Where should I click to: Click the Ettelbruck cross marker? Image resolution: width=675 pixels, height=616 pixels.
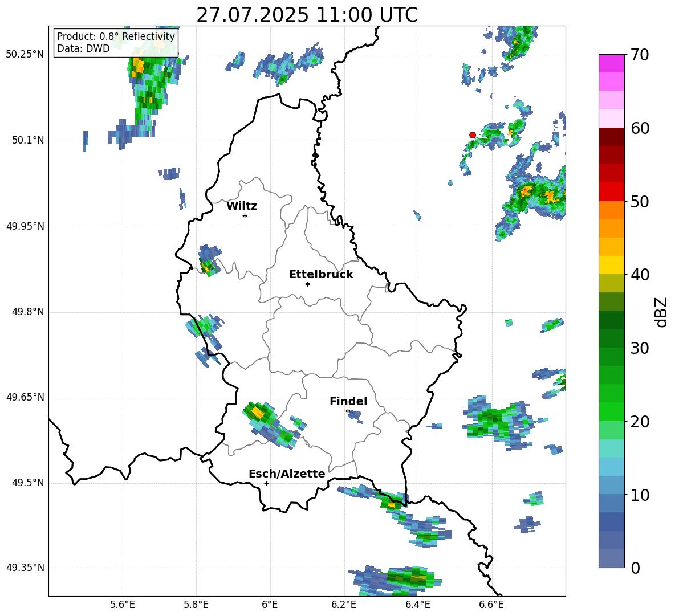pos(307,284)
